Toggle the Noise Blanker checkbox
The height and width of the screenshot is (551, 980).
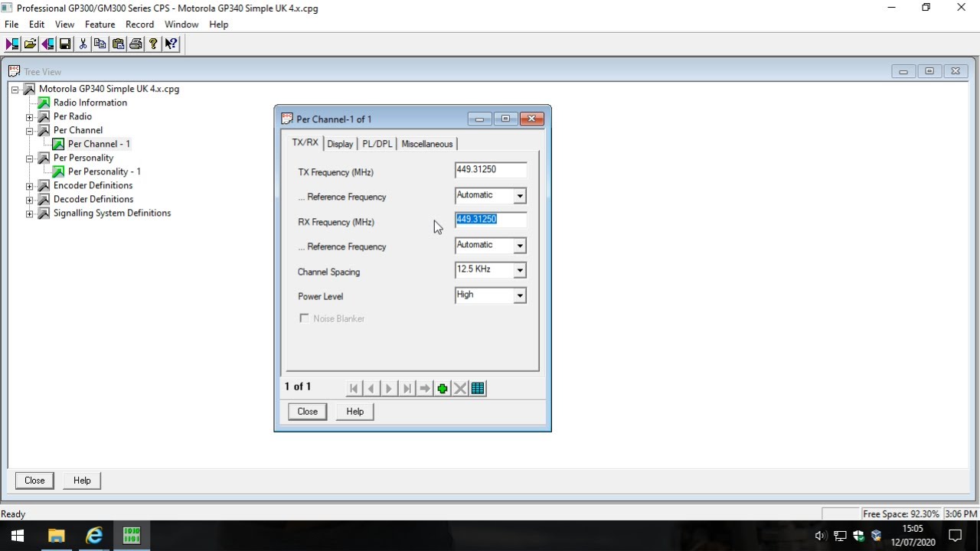pyautogui.click(x=304, y=318)
